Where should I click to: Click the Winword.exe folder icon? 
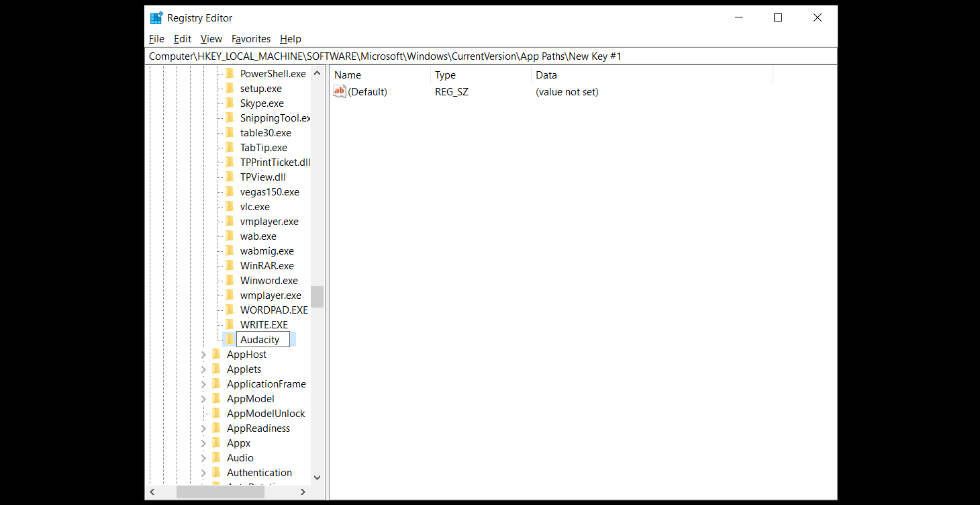(230, 281)
